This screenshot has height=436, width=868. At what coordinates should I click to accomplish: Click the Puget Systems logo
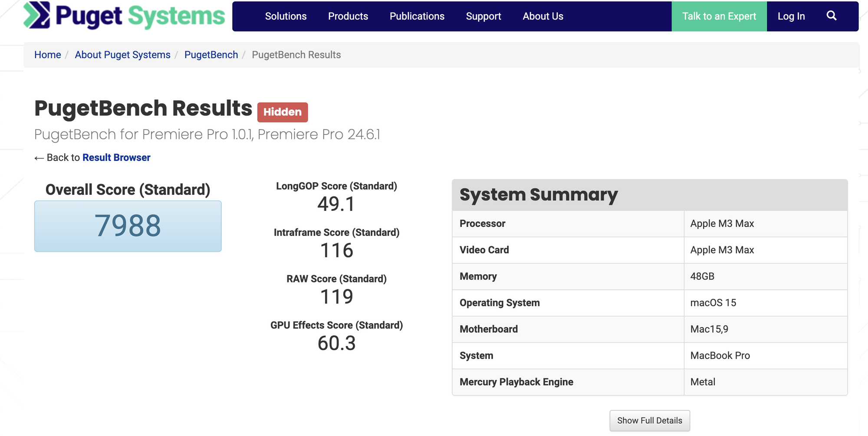click(124, 16)
